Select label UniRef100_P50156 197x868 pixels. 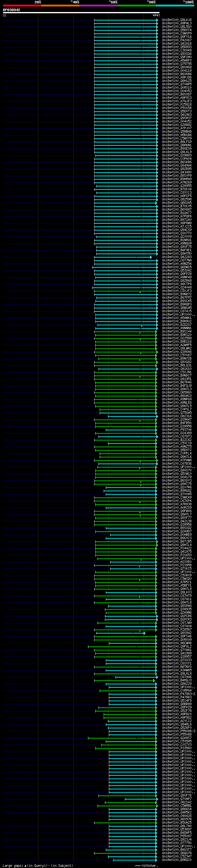click(x=176, y=108)
